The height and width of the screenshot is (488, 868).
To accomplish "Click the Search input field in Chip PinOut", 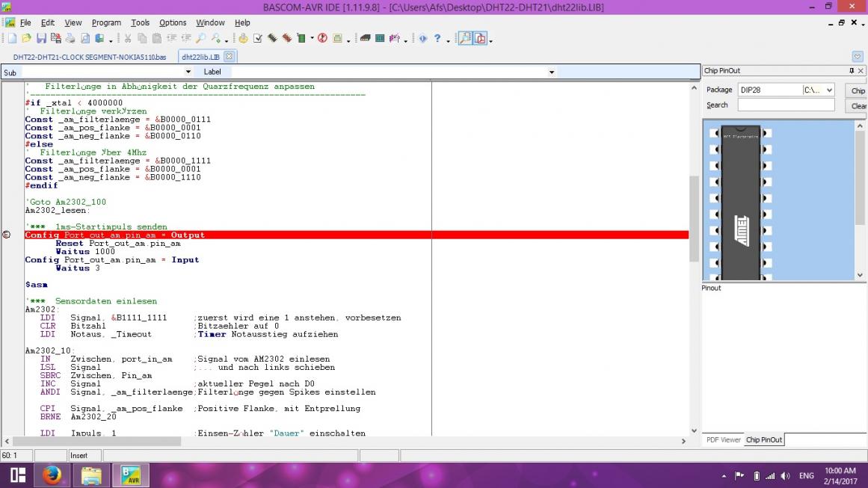I will point(786,105).
